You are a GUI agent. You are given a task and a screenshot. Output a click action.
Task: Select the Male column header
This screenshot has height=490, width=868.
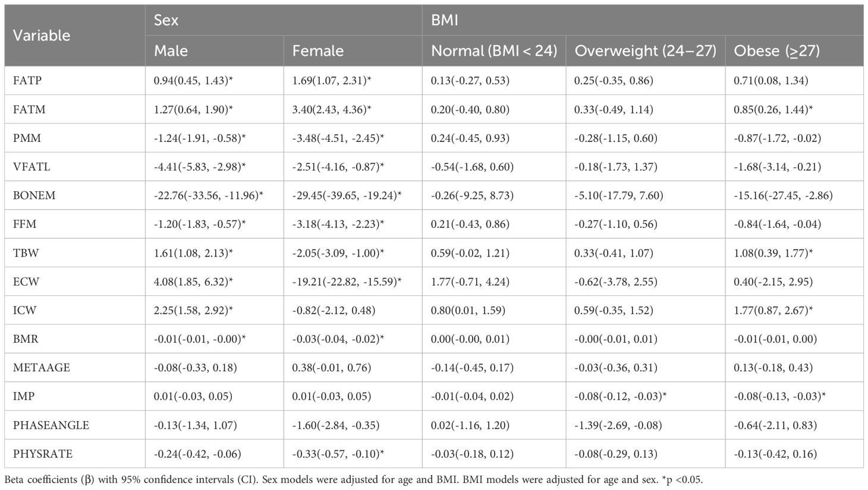click(x=171, y=51)
